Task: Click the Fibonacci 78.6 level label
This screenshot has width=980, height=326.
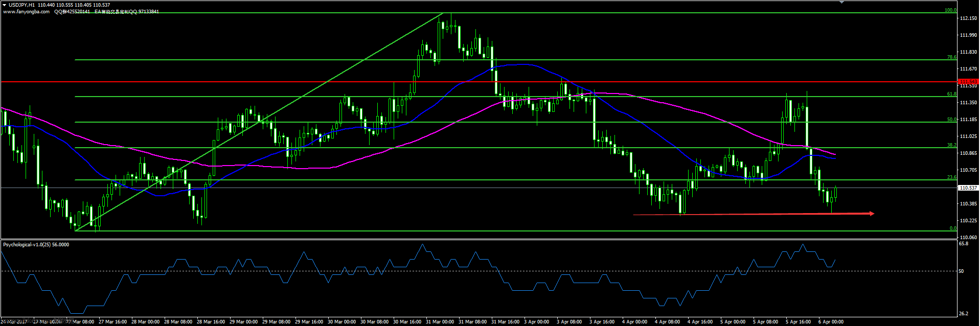Action: pyautogui.click(x=951, y=57)
